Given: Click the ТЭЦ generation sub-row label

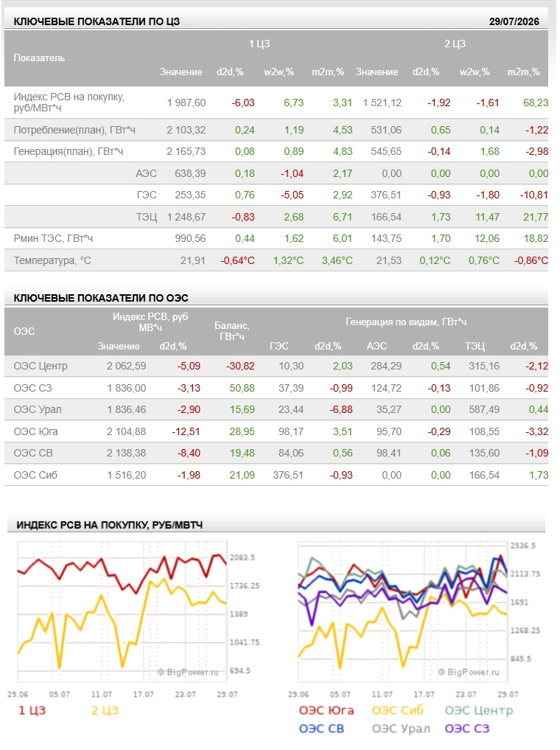Looking at the screenshot, I should tap(146, 217).
